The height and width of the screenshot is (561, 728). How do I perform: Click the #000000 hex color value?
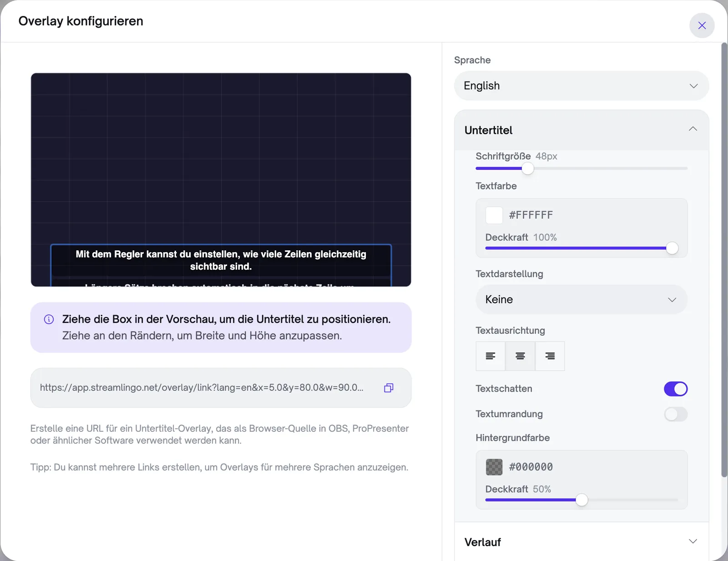pos(531,467)
